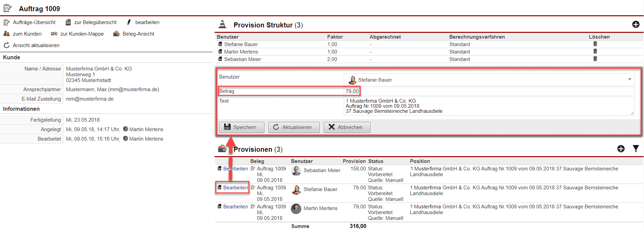
Task: Click the Abbrechen button
Action: (x=347, y=127)
